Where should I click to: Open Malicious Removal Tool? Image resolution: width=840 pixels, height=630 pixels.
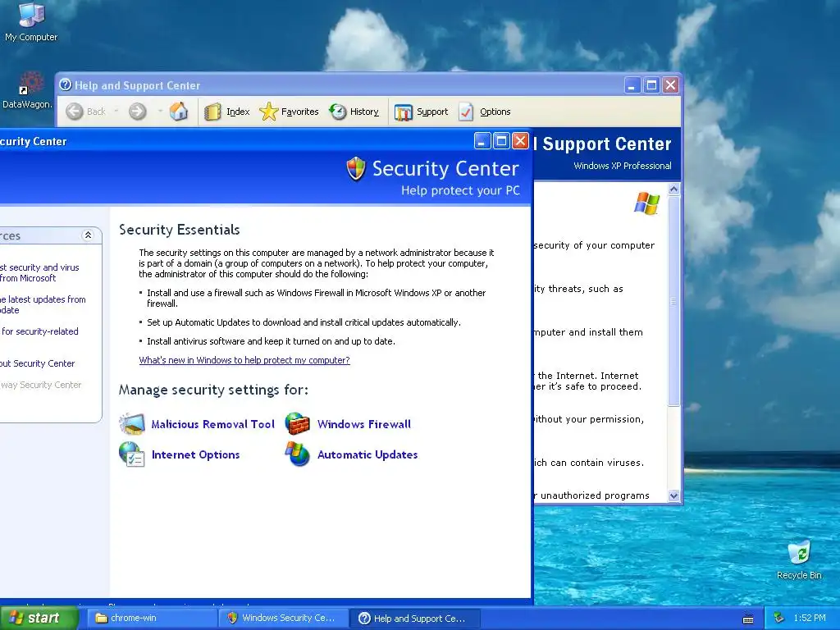pyautogui.click(x=212, y=424)
